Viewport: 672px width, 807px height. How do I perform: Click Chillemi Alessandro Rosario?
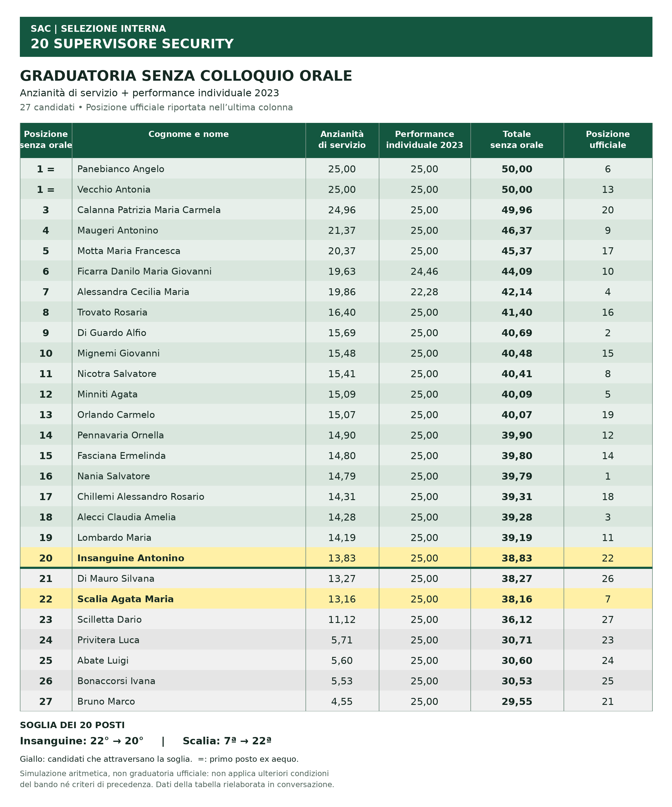pos(141,497)
